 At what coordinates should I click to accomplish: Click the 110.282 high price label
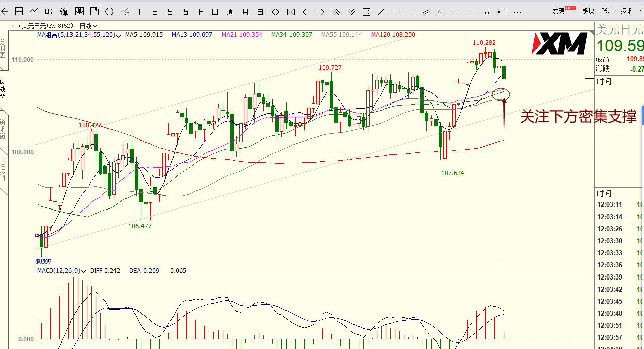click(x=484, y=43)
